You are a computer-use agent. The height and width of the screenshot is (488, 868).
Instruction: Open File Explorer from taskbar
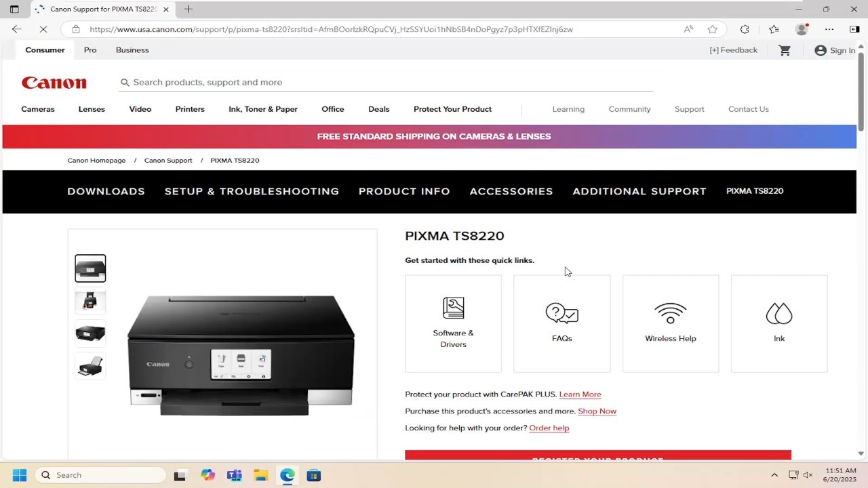tap(260, 475)
